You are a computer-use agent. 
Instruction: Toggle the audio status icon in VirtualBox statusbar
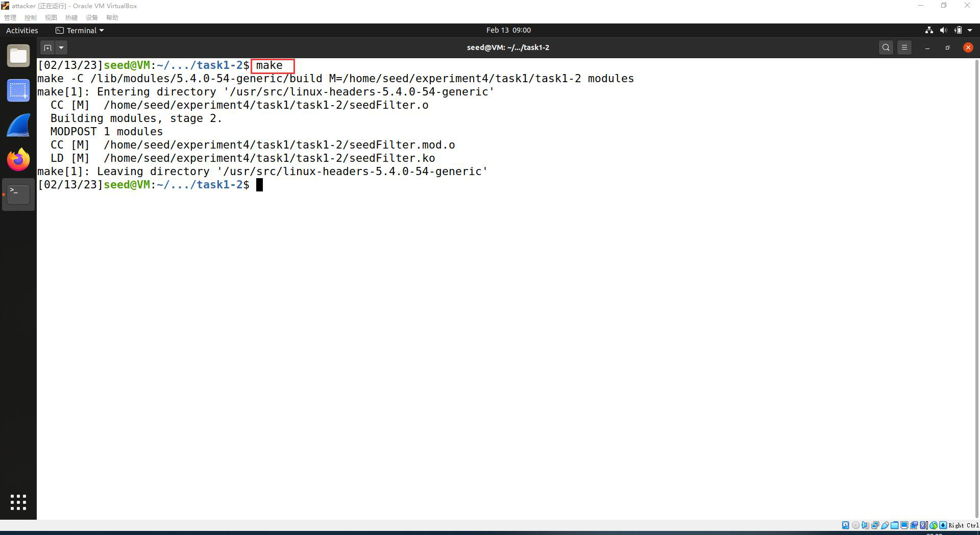tap(866, 525)
